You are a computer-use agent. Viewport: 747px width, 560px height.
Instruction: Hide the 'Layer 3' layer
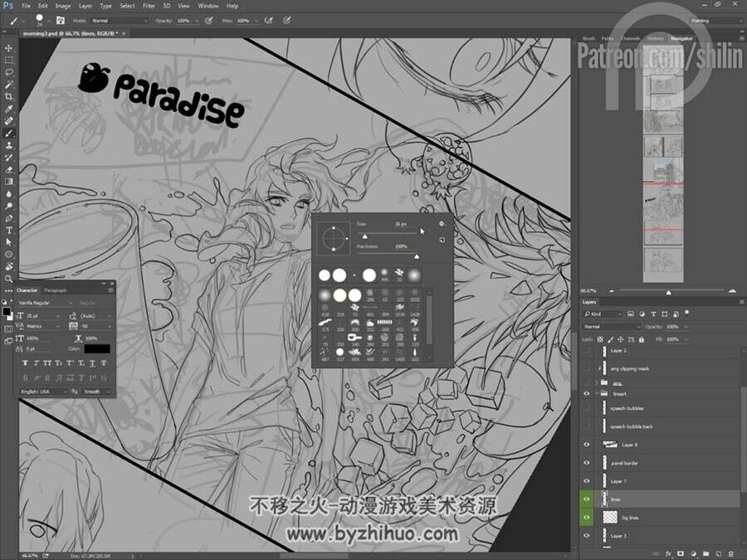point(587,535)
